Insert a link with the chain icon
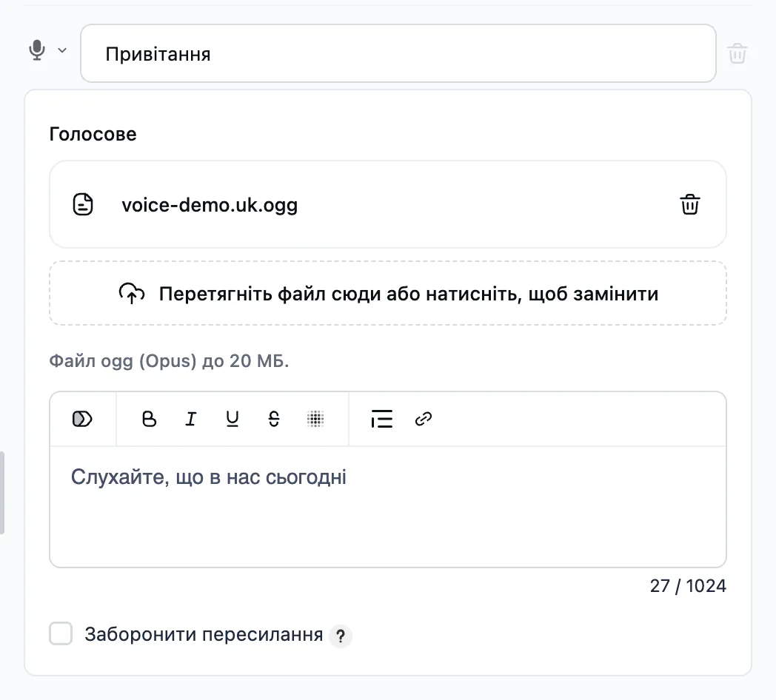 423,419
